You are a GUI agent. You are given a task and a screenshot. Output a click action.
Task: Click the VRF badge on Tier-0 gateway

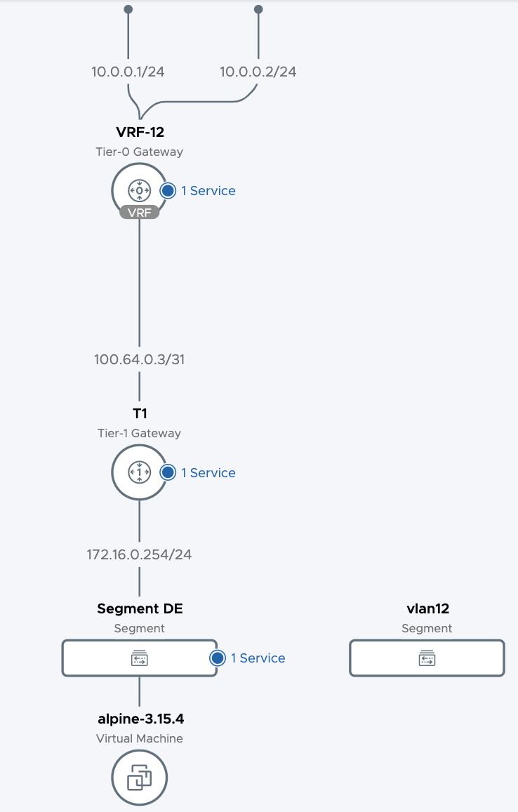pos(139,213)
